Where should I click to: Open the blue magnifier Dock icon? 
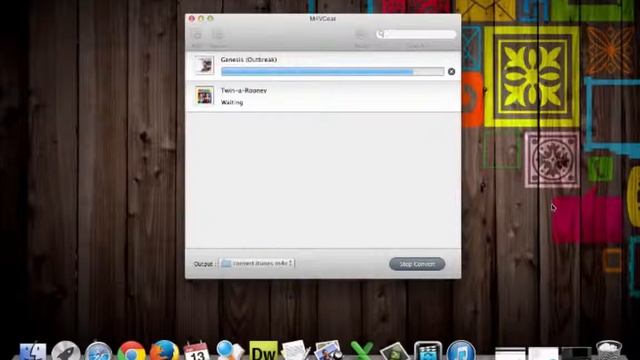coord(229,351)
